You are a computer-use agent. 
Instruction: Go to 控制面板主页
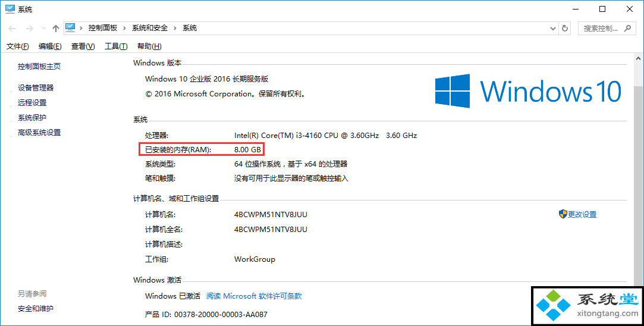39,66
